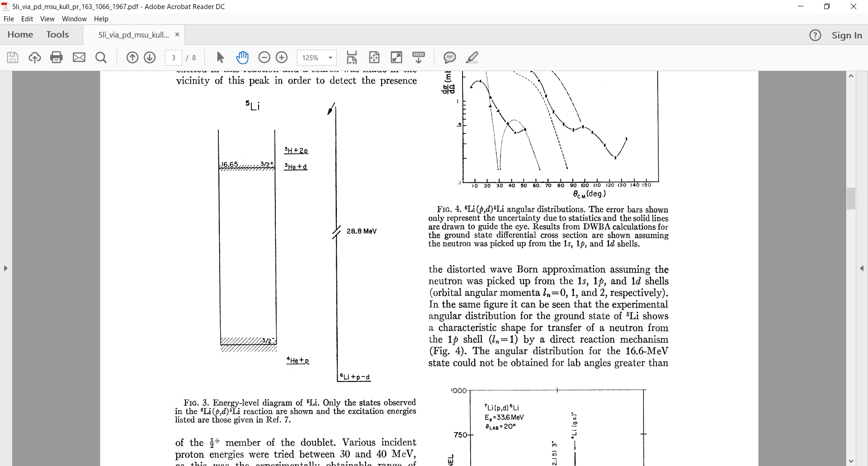
Task: Restore down the Acrobat Reader window
Action: [x=827, y=6]
